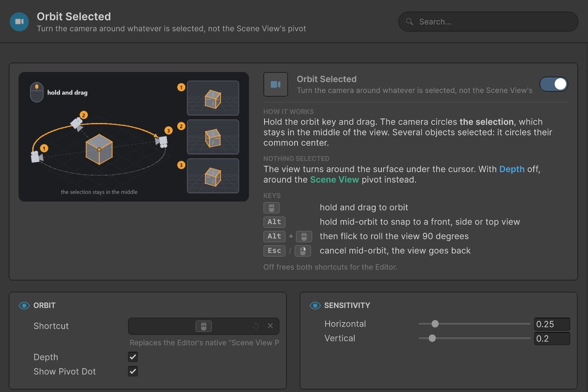Click the Vertical value field showing 0.2
This screenshot has height=392, width=588.
click(551, 338)
